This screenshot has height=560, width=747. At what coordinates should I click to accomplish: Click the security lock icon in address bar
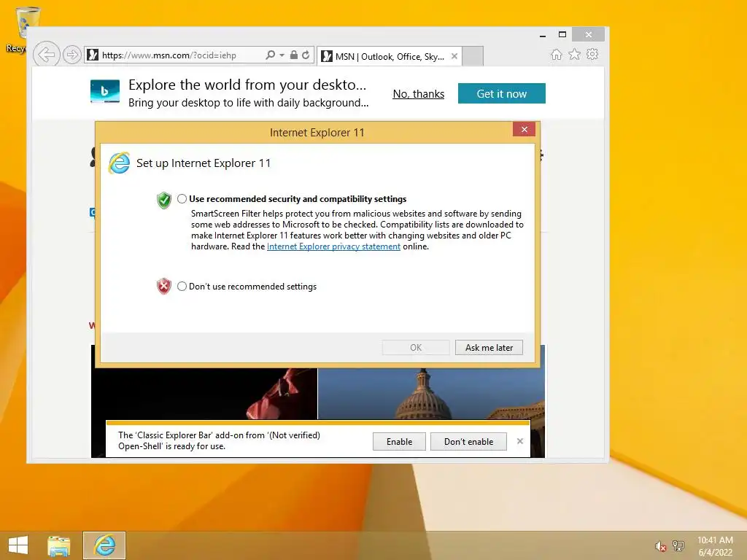[294, 55]
